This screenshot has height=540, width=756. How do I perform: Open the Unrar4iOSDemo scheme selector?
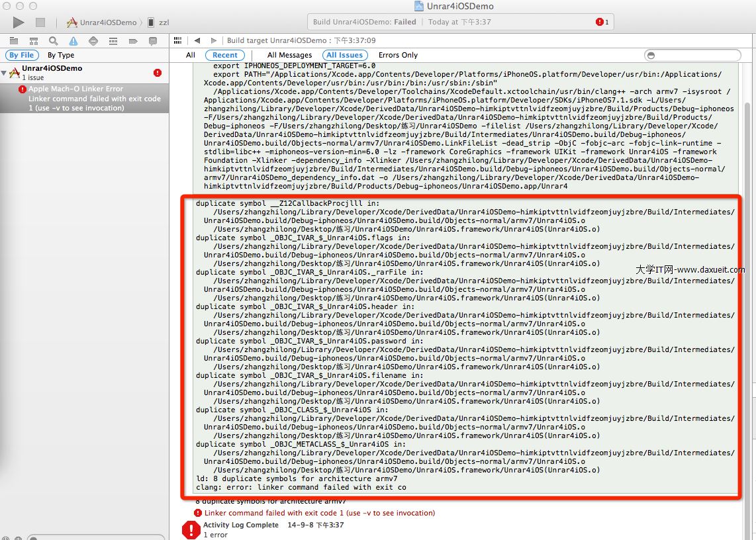tap(101, 22)
